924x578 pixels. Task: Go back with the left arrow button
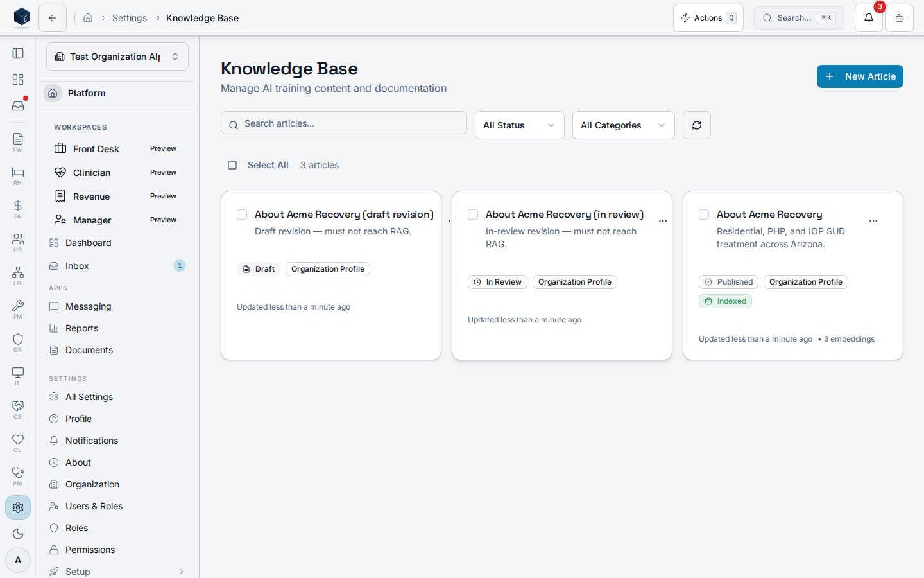(x=53, y=18)
